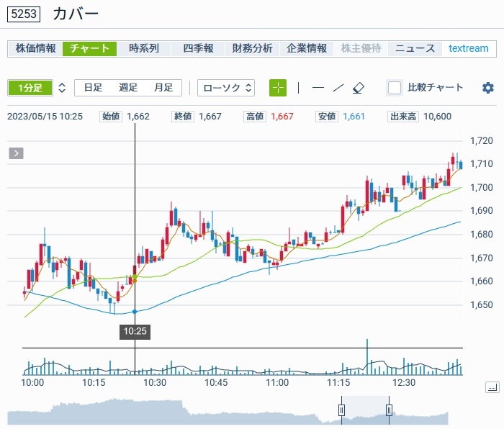The height and width of the screenshot is (429, 504).
Task: Open the textream link
Action: point(468,48)
